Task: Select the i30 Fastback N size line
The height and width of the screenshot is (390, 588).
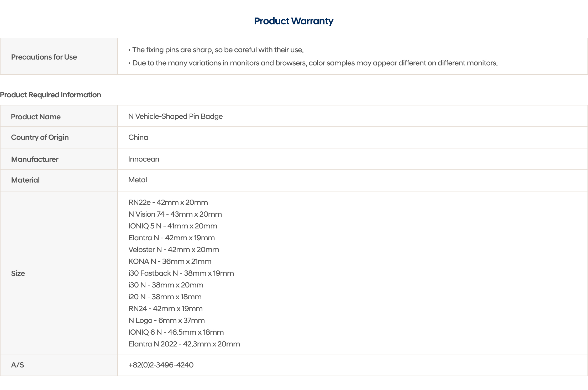Action: click(181, 273)
